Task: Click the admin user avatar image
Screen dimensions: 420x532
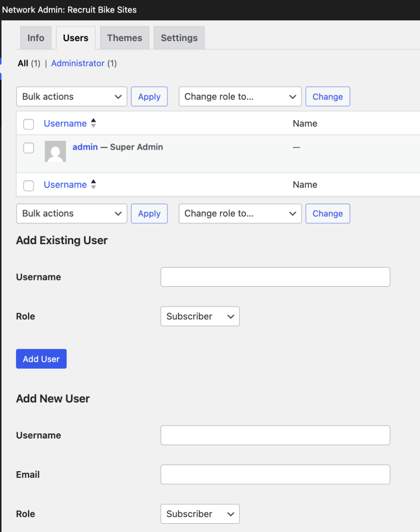Action: 55,151
